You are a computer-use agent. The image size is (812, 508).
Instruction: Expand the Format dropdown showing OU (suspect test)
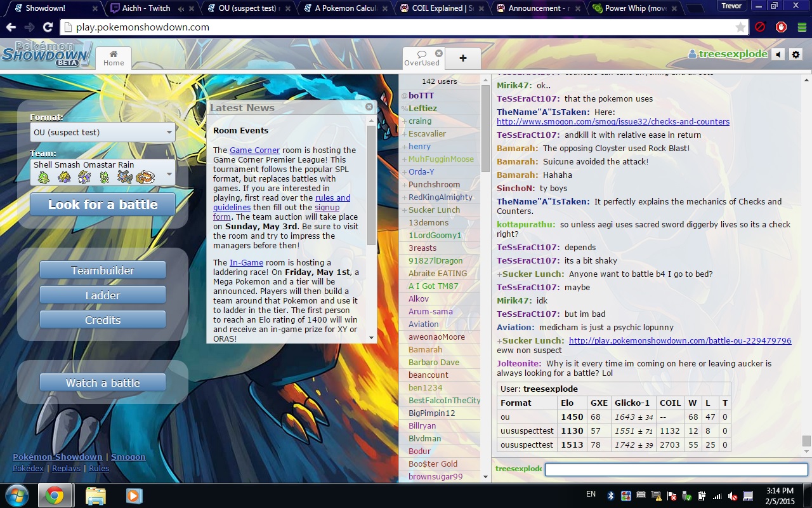click(x=102, y=132)
